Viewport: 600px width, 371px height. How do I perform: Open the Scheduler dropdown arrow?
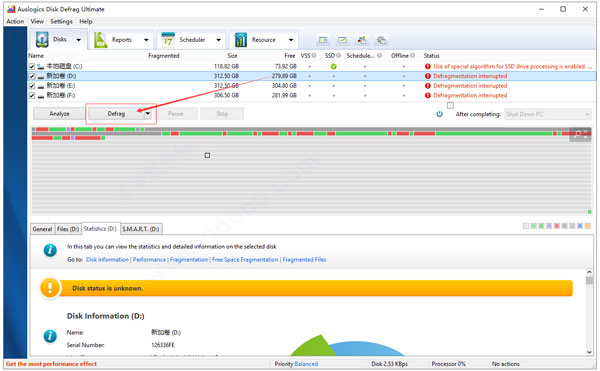[x=218, y=40]
